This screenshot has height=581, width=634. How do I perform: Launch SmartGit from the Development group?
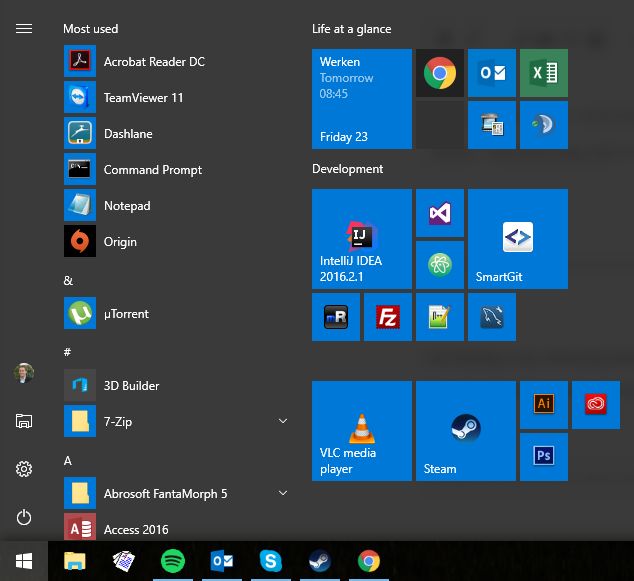(518, 239)
